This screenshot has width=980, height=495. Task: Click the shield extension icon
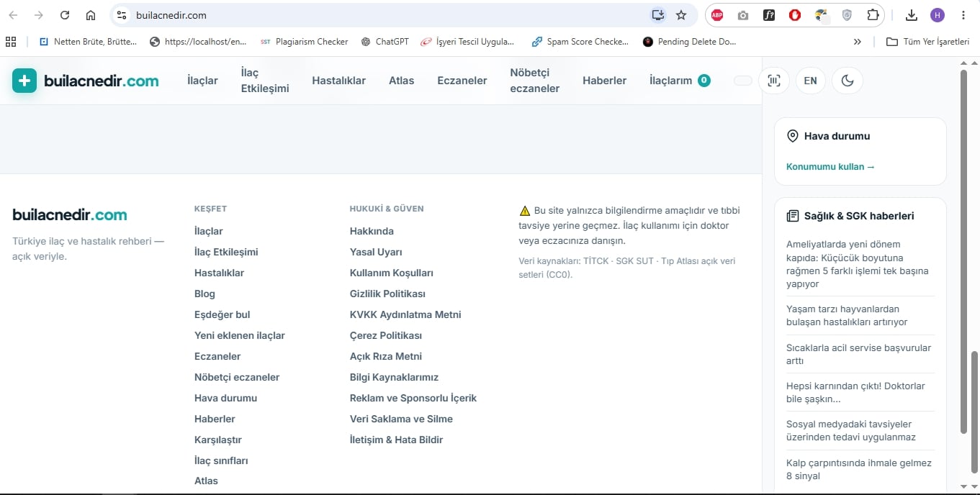pyautogui.click(x=847, y=15)
